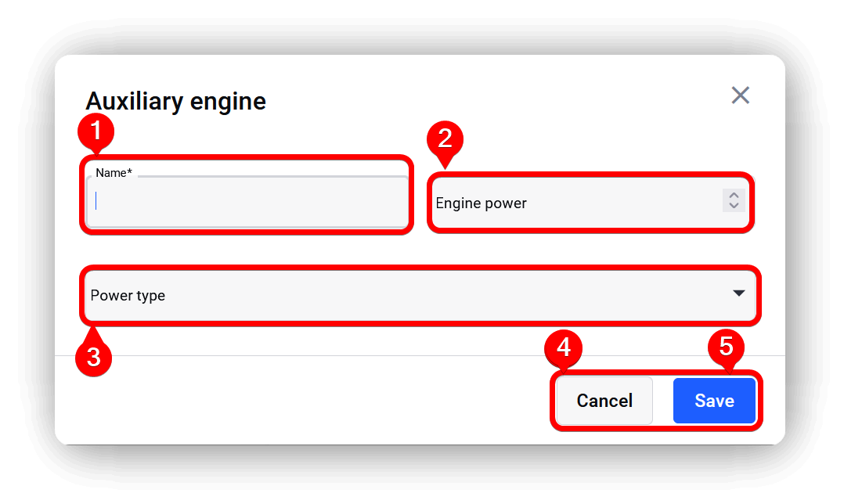Decrease Engine power with the down arrow
The height and width of the screenshot is (504, 844).
point(734,206)
